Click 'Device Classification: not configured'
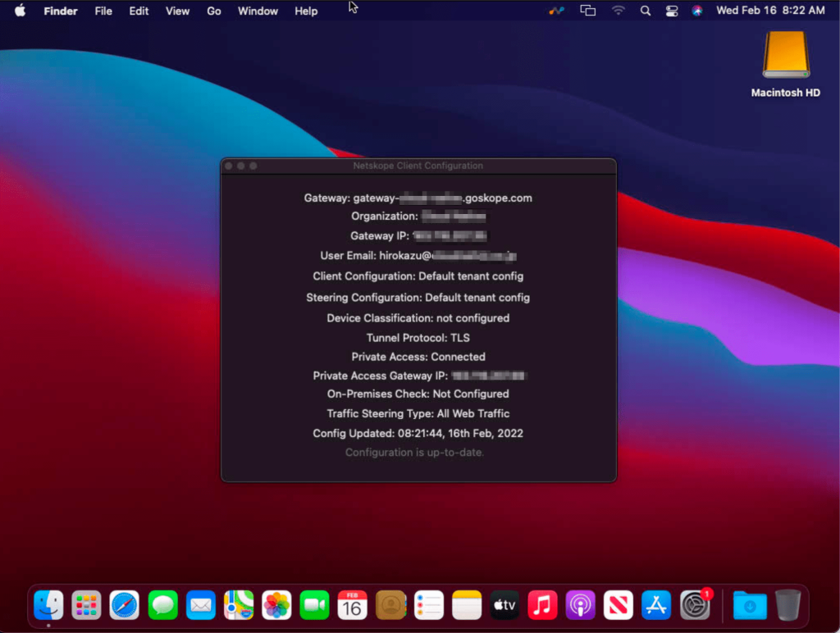This screenshot has width=840, height=633. 418,318
